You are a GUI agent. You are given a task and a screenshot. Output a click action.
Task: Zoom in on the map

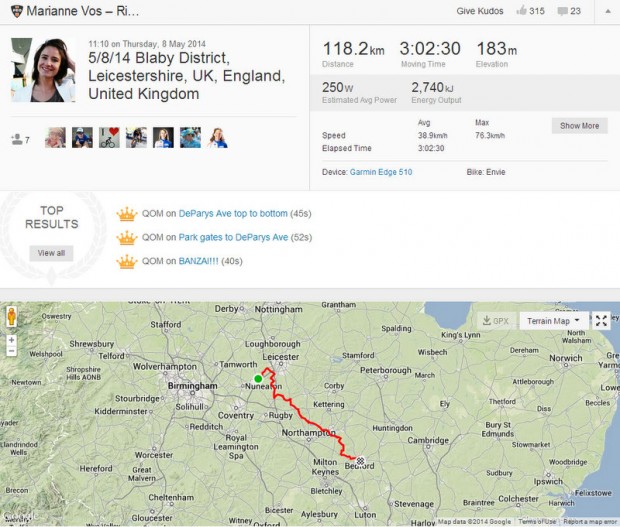12,339
